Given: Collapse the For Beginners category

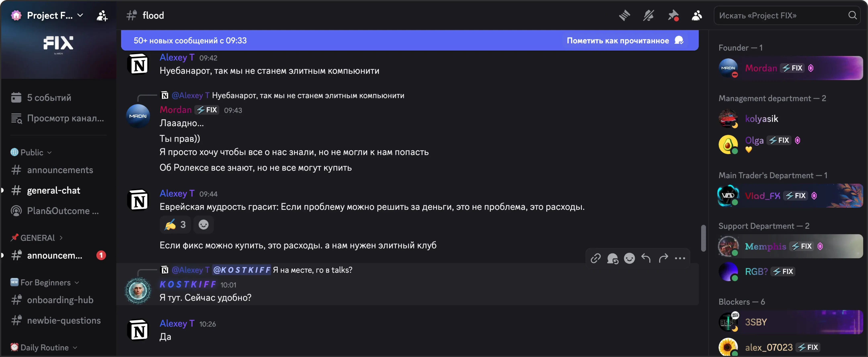Looking at the screenshot, I should [45, 282].
